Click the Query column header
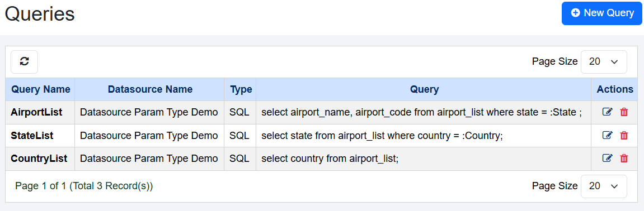Viewport: 644px width, 211px height. point(424,89)
